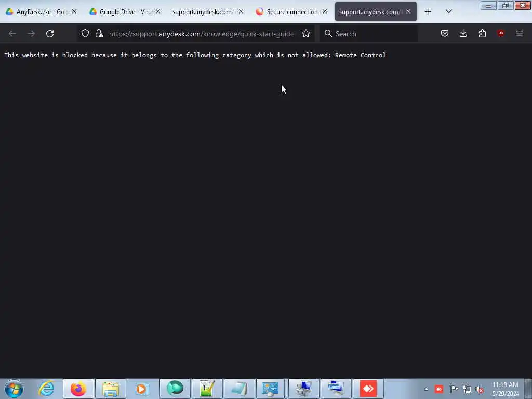The height and width of the screenshot is (399, 532).
Task: Close the active support.anydesk.com tab
Action: point(408,12)
